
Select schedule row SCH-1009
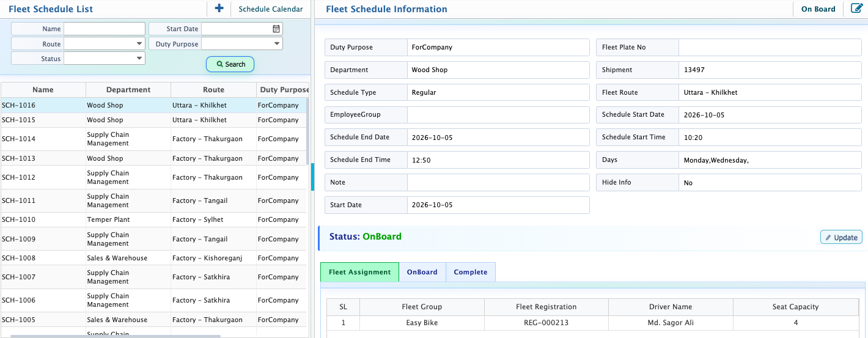153,239
